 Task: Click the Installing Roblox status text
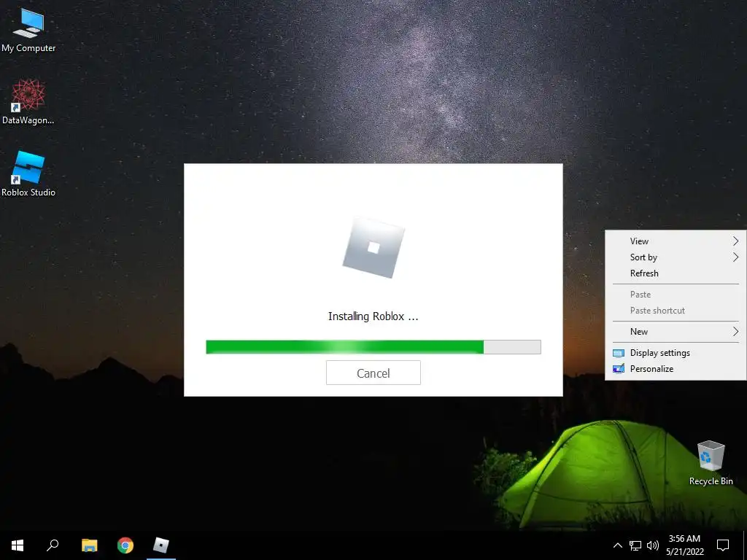[373, 316]
